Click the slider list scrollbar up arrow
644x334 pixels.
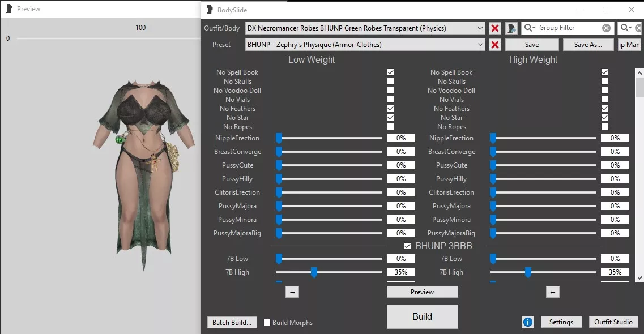coord(639,72)
